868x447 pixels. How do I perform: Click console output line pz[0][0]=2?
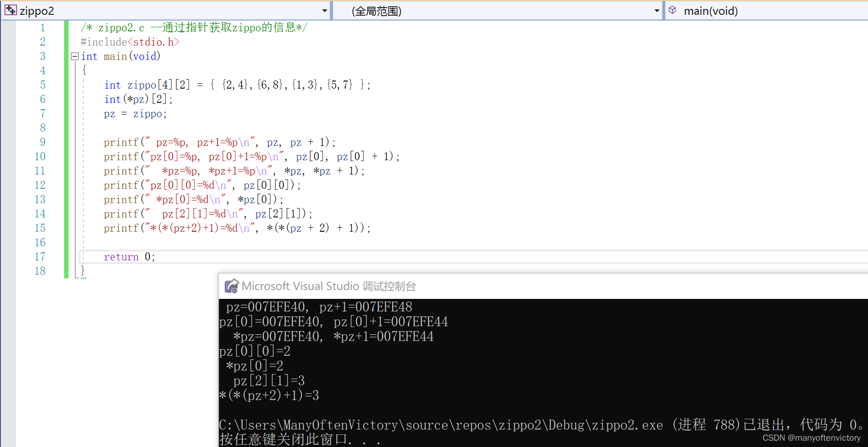(x=255, y=351)
